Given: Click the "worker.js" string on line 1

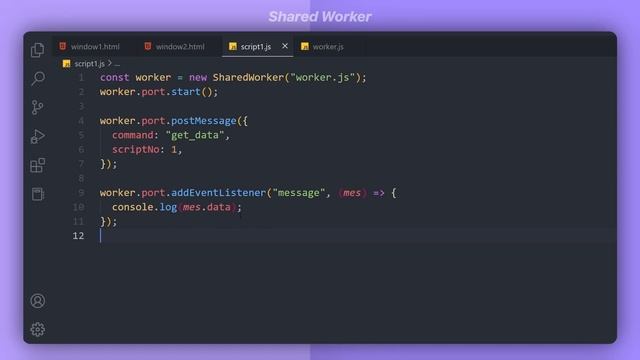Looking at the screenshot, I should (322, 77).
